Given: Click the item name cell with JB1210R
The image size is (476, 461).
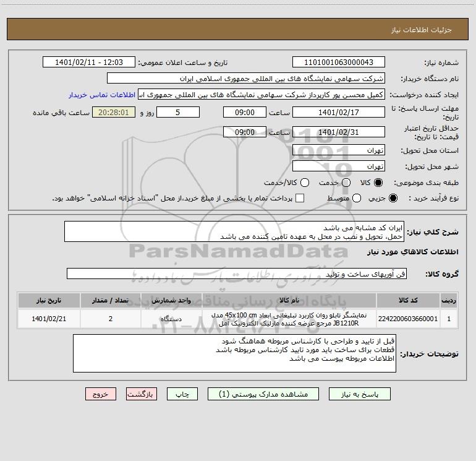Looking at the screenshot, I should tap(289, 319).
